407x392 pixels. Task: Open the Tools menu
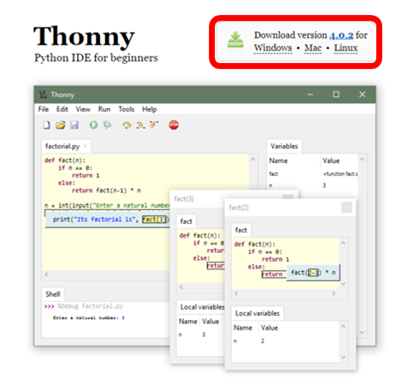pyautogui.click(x=126, y=109)
